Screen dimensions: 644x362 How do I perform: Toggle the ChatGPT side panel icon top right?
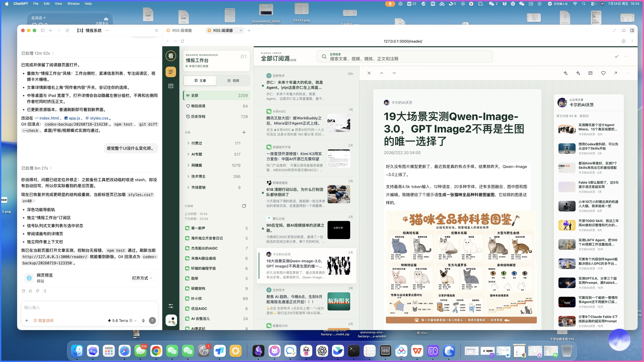coord(632,30)
